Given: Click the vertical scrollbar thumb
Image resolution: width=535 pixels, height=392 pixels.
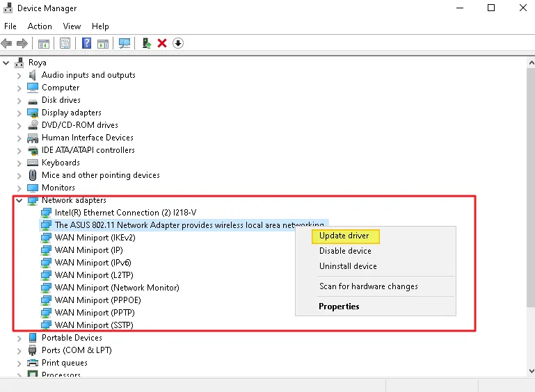Looking at the screenshot, I should pyautogui.click(x=531, y=188).
